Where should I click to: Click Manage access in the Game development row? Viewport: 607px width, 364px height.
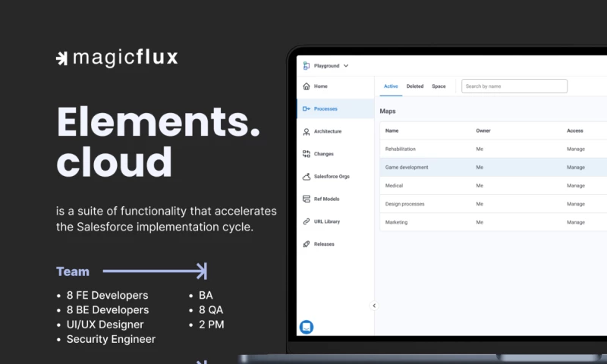point(576,168)
